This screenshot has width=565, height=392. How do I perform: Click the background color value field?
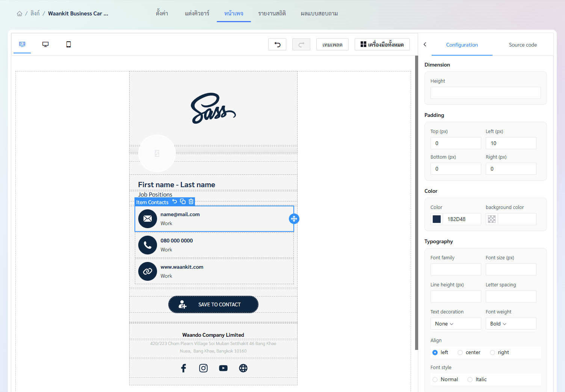(x=517, y=219)
